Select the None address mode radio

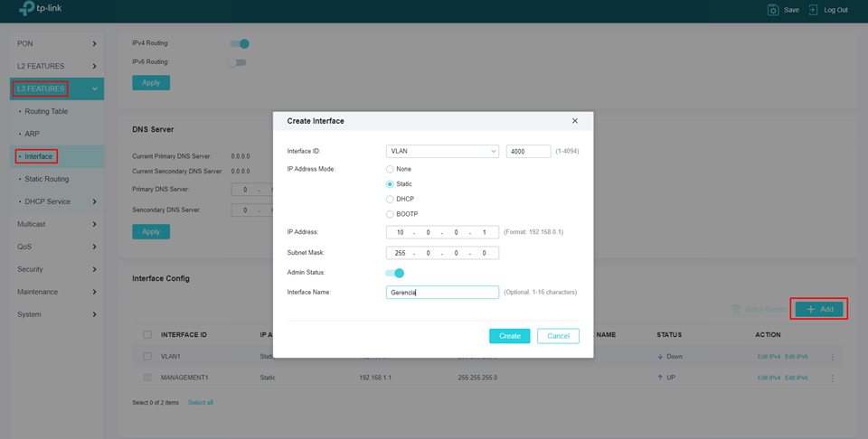click(391, 169)
